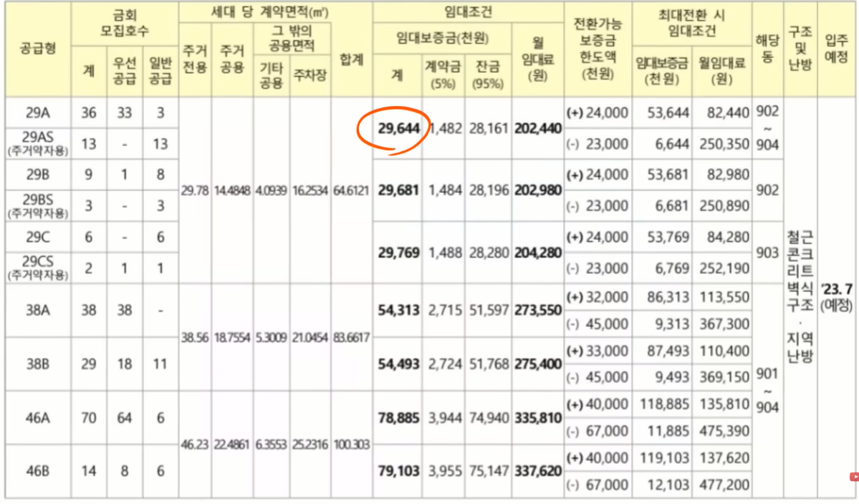The image size is (859, 504).
Task: Click the 902~904 building number cell
Action: click(766, 129)
